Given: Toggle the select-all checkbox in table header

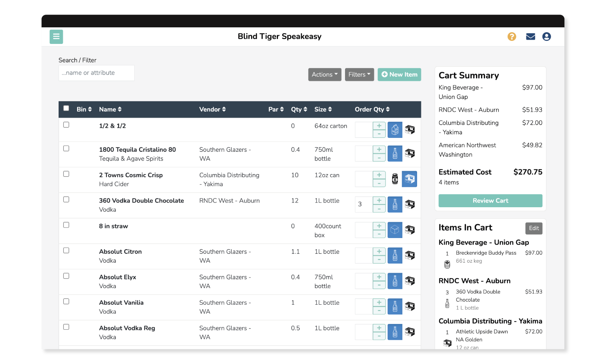Looking at the screenshot, I should 66,108.
